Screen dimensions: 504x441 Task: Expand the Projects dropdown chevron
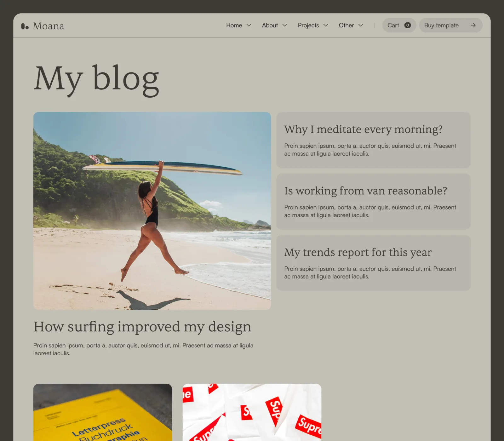[x=326, y=25]
